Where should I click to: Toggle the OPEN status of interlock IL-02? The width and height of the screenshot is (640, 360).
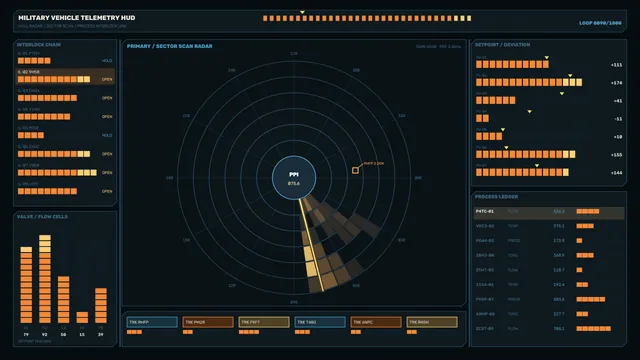tap(107, 80)
